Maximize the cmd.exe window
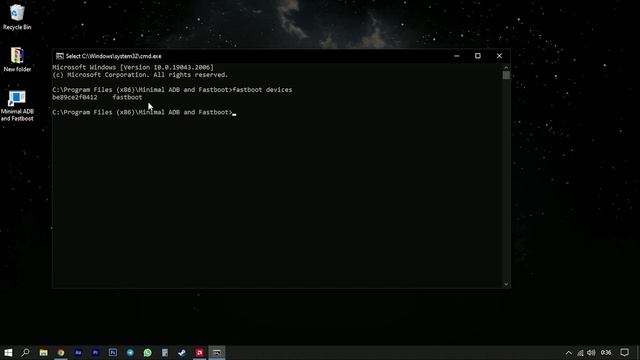This screenshot has width=640, height=360. pos(478,56)
